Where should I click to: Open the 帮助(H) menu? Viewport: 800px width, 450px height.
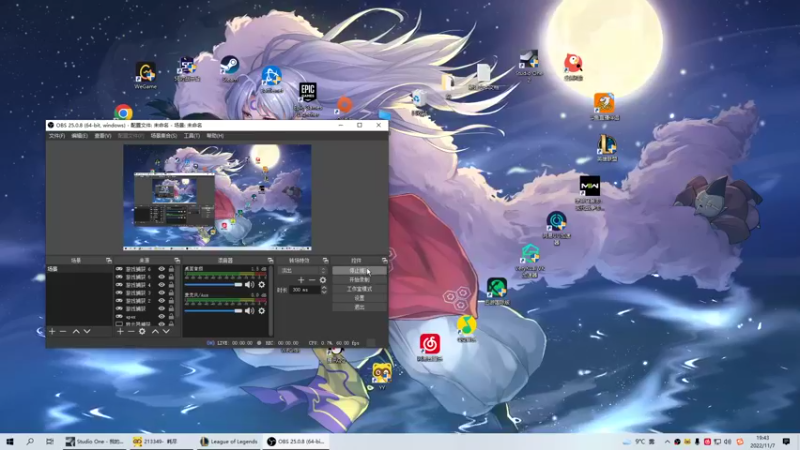[x=215, y=136]
